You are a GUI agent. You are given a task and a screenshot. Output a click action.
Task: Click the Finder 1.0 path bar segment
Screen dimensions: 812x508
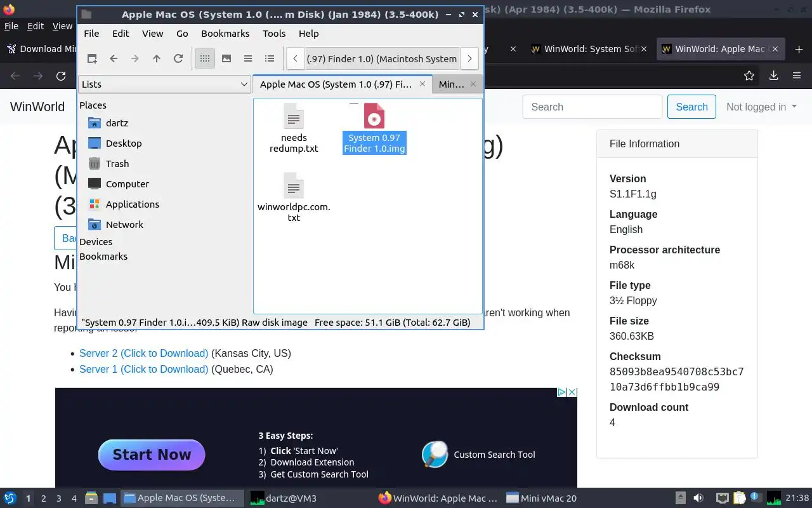click(382, 58)
